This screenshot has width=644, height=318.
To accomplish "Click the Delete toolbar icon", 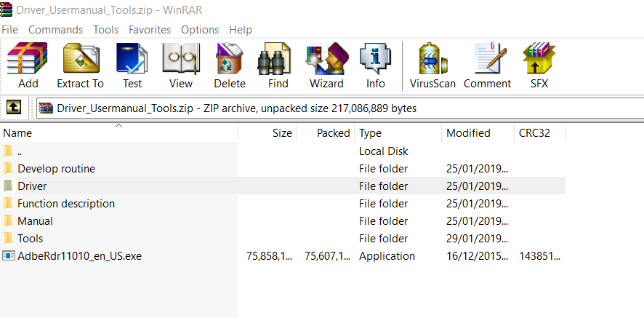I will [230, 64].
